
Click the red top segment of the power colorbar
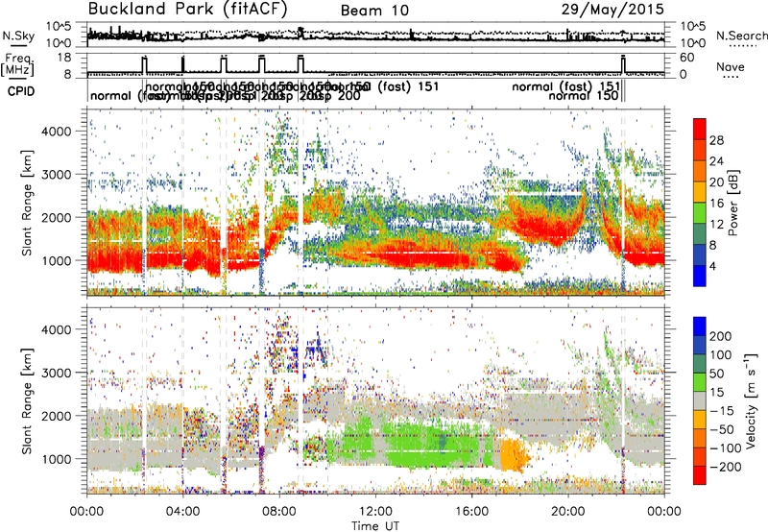700,130
